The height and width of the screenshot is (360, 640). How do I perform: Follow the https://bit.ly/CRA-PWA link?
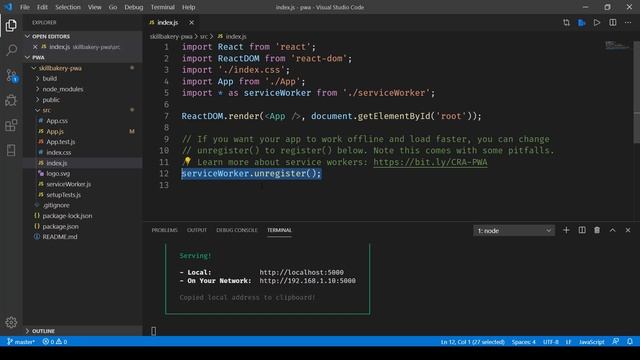point(430,162)
